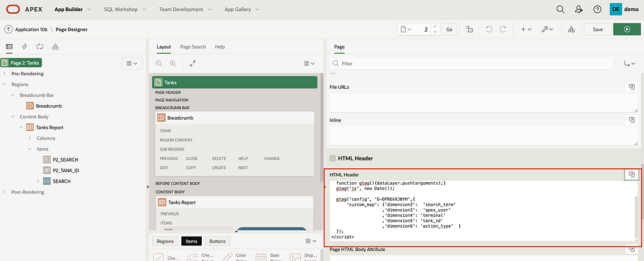Show the Buttons gallery
Screen dimensions: 644x261
click(218, 241)
